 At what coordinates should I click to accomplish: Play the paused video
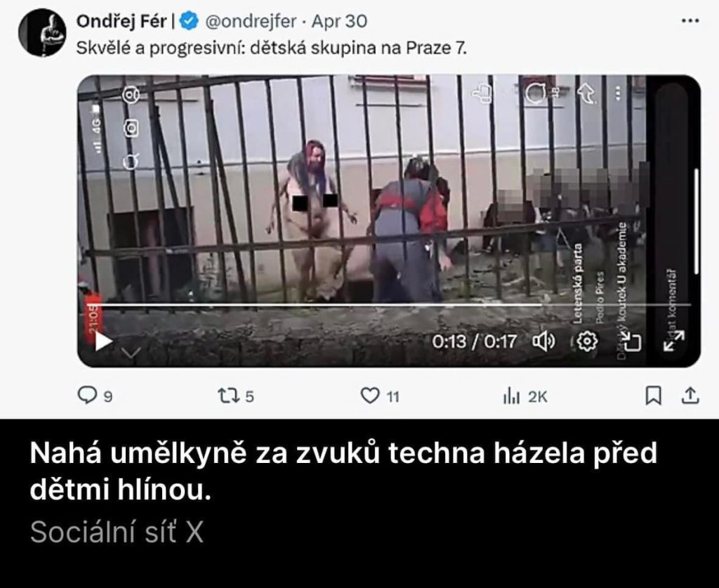coord(103,341)
